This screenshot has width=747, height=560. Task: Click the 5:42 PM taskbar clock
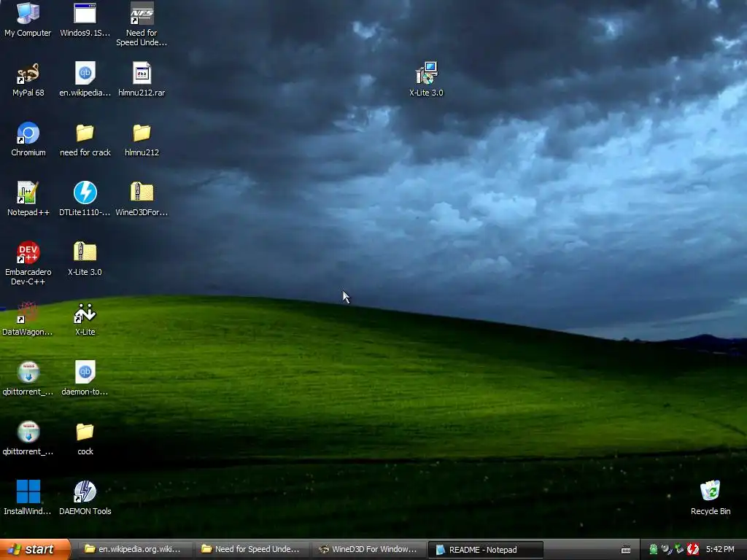pos(720,549)
